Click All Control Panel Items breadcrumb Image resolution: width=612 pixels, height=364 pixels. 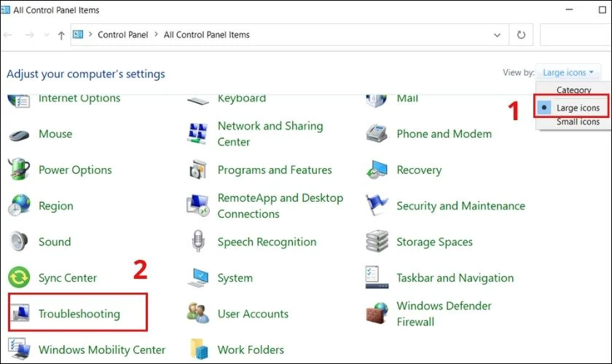tap(206, 35)
